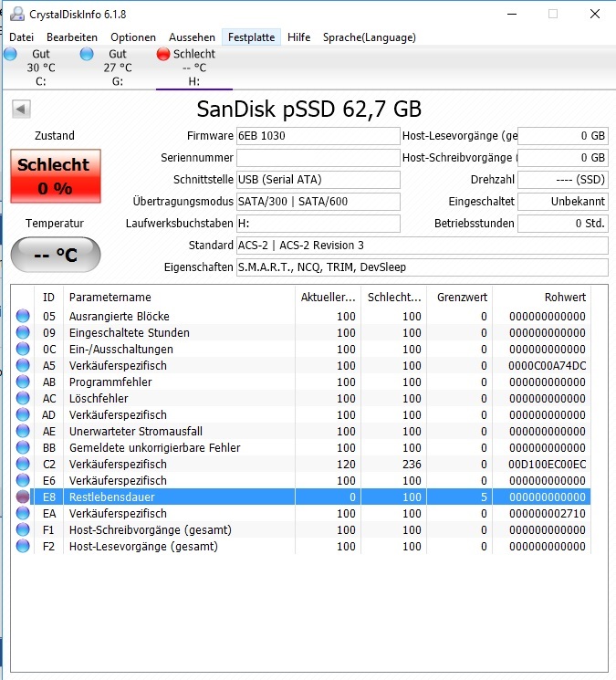The height and width of the screenshot is (680, 616).
Task: Click the Grenzwert column header
Action: point(460,297)
